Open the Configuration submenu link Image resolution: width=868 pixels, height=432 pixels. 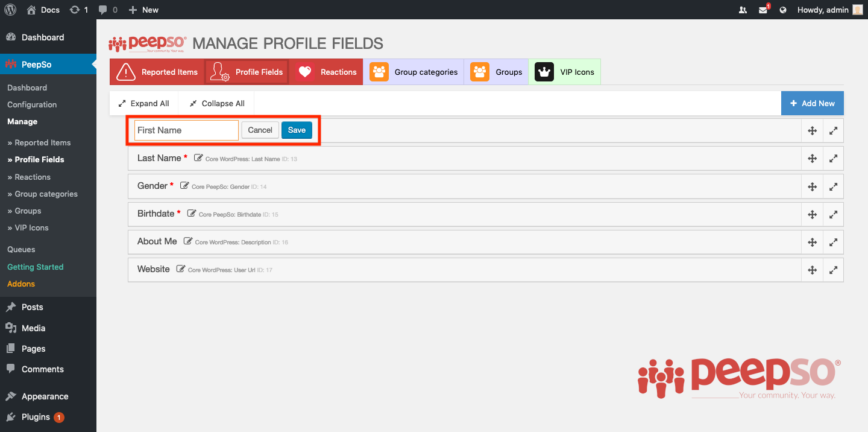[32, 104]
